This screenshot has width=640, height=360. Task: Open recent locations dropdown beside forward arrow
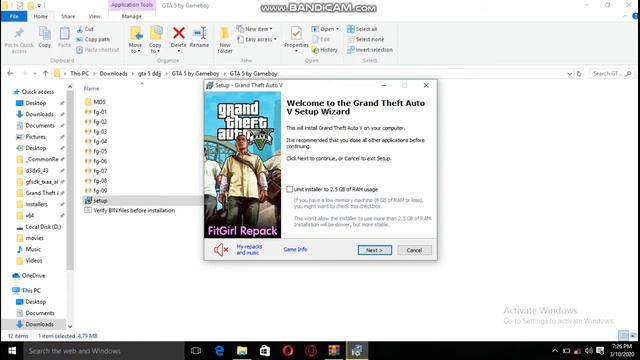point(35,74)
